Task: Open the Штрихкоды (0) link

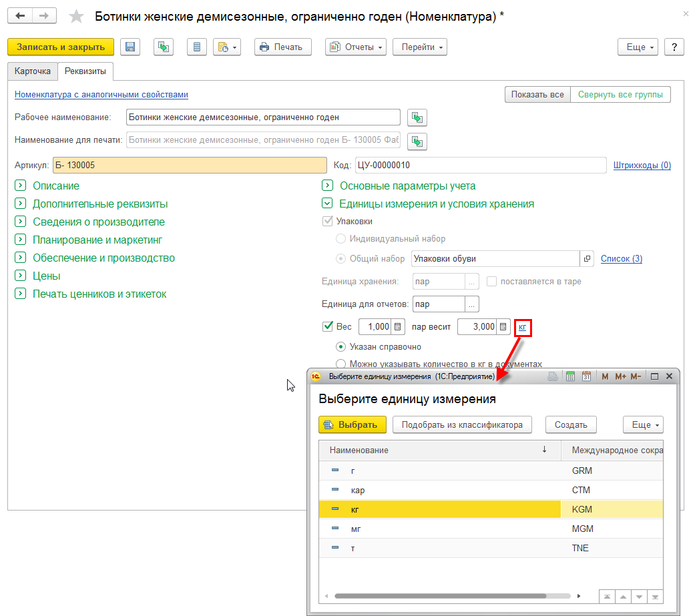Action: (x=642, y=165)
